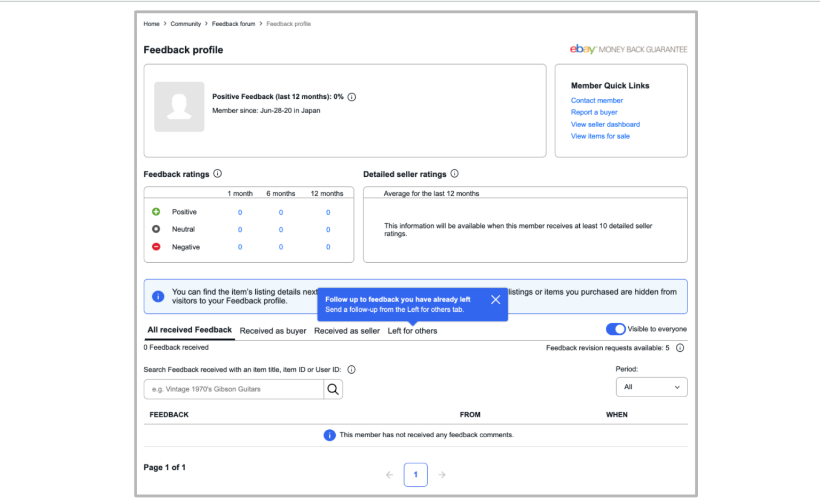Image resolution: width=820 pixels, height=504 pixels.
Task: Open info icon for Feedback revision requests
Action: 680,348
